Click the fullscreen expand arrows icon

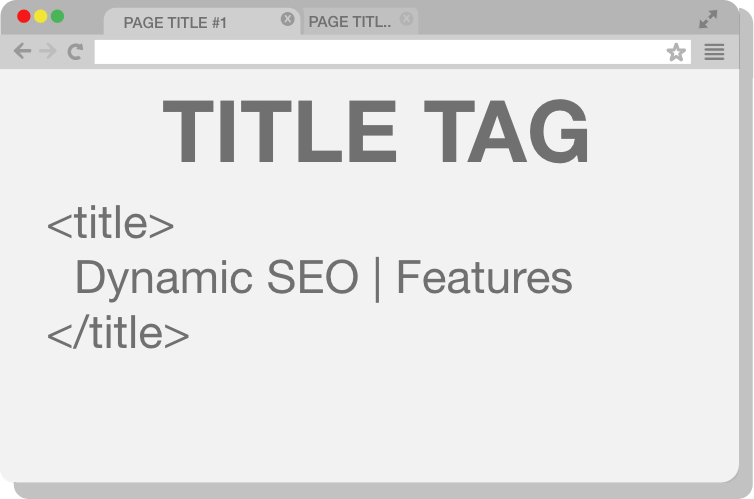click(x=708, y=19)
